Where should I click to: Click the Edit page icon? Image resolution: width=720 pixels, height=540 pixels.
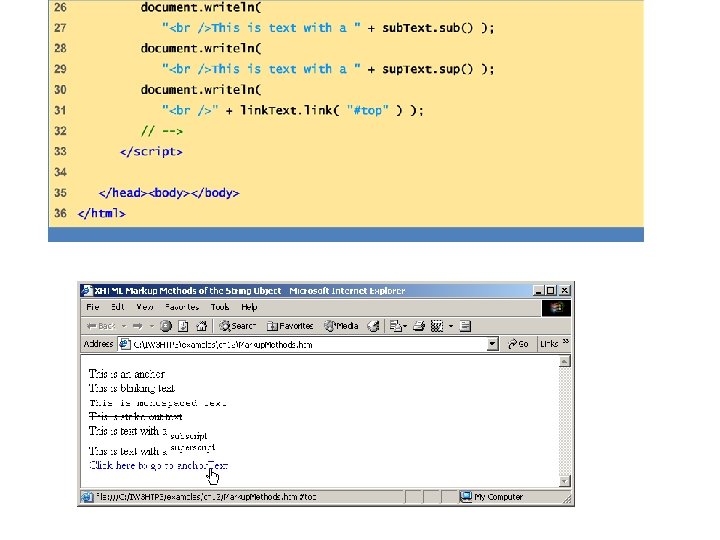(x=437, y=326)
